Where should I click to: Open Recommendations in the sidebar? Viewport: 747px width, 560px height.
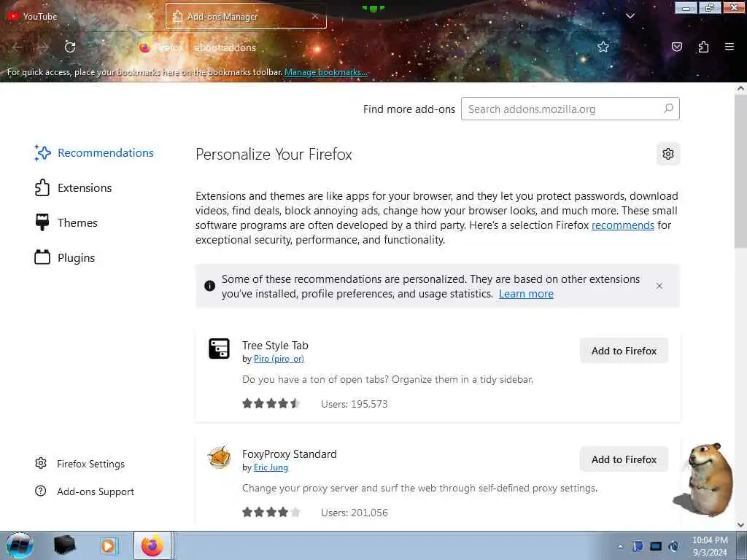click(94, 153)
